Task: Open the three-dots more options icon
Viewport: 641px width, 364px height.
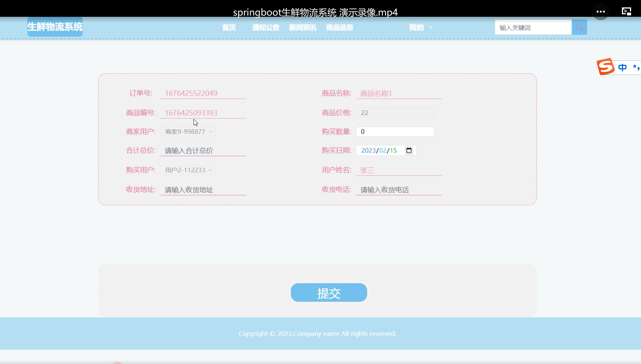Action: click(x=601, y=12)
